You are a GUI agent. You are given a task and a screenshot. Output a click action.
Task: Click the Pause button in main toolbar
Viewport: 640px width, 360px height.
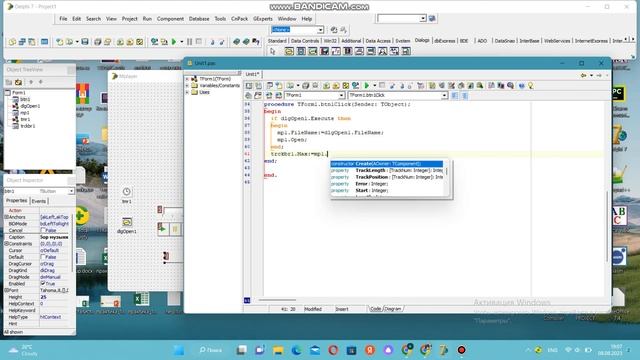tap(189, 42)
